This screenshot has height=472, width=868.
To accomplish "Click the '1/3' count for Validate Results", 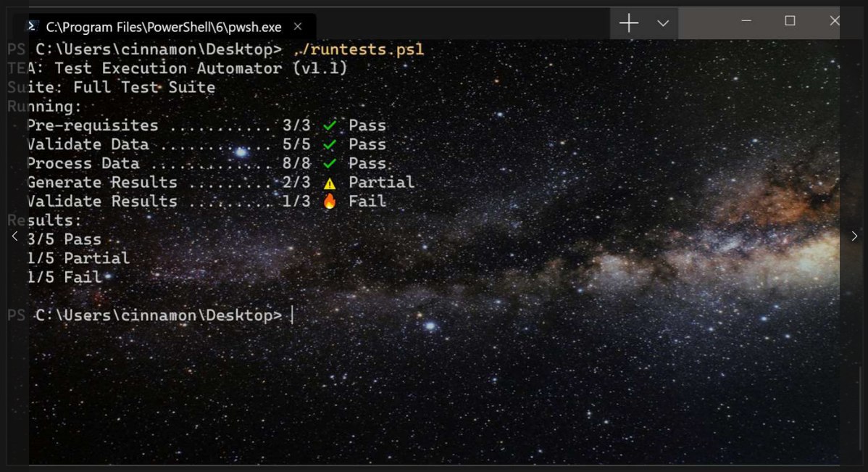I will 297,201.
